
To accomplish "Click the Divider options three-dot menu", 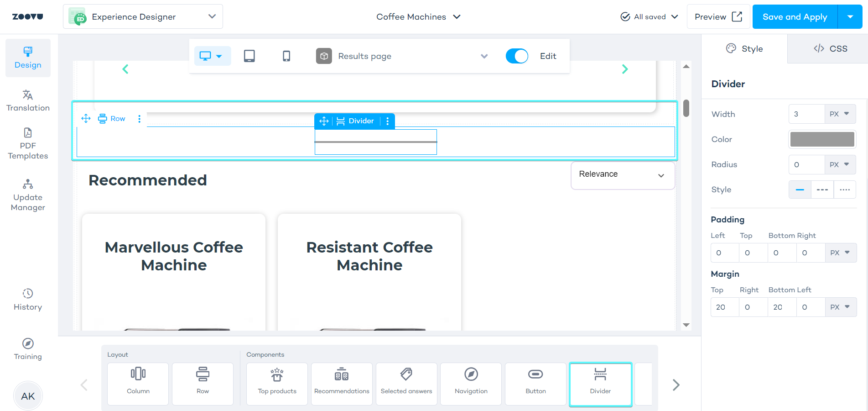I will click(388, 121).
